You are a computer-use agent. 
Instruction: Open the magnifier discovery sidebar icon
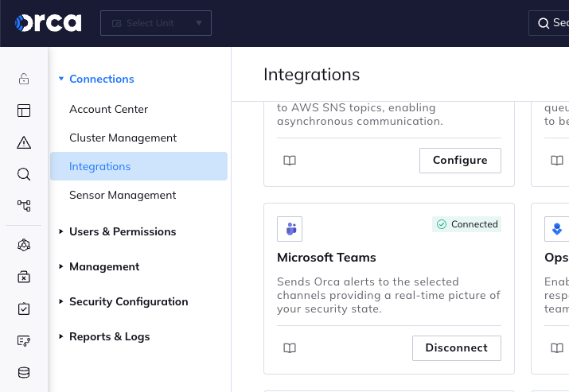pyautogui.click(x=24, y=174)
